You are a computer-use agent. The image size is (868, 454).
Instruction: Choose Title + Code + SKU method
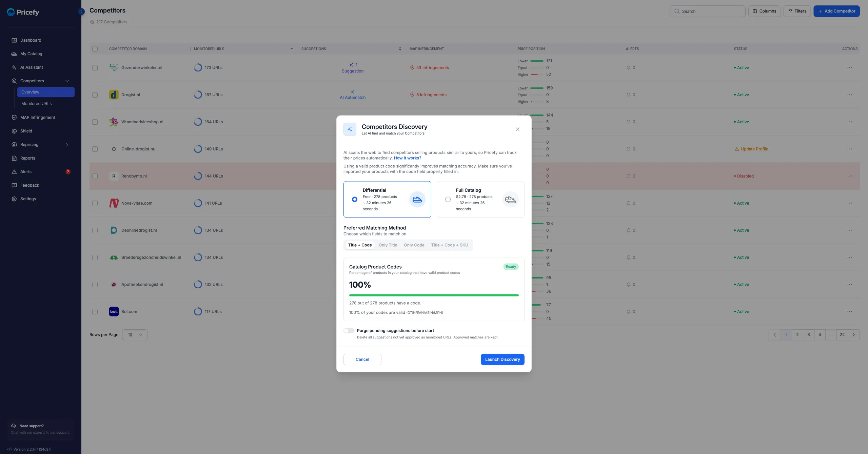[x=449, y=245]
